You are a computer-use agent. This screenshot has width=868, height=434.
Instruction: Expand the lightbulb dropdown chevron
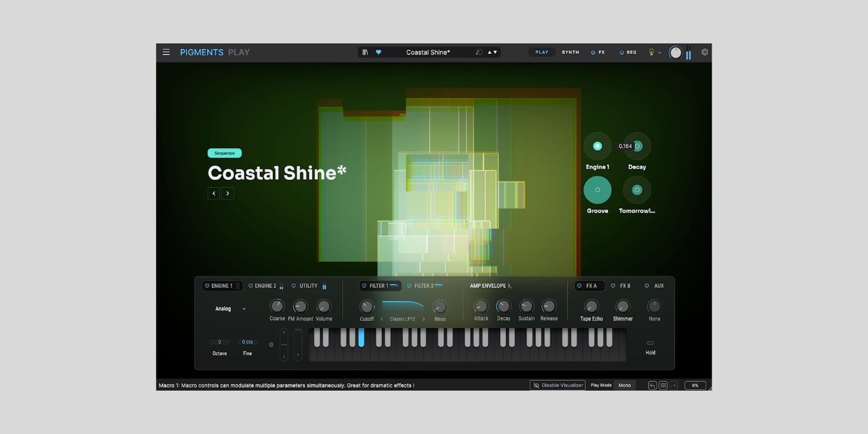pos(660,53)
